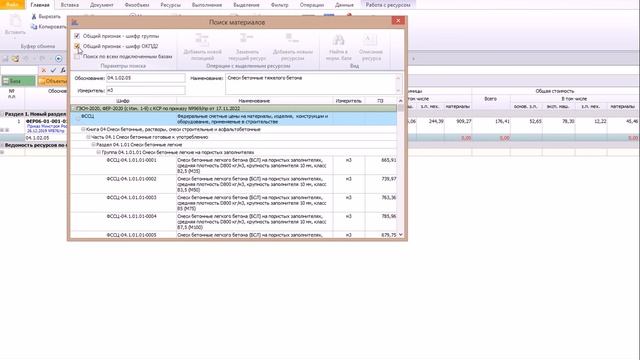Select resource row ФССЦ-04.1.01.01-0002
Viewport: 640px width, 360px height.
pyautogui.click(x=233, y=184)
